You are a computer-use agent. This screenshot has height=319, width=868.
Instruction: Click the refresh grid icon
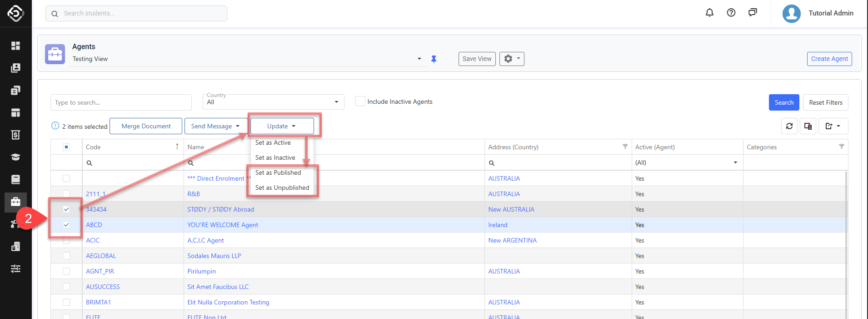coord(789,126)
